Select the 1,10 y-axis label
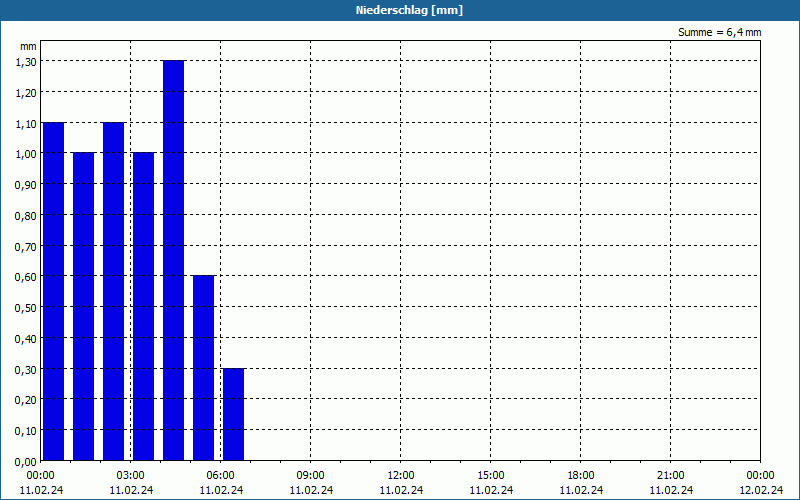This screenshot has height=500, width=800. pos(26,123)
